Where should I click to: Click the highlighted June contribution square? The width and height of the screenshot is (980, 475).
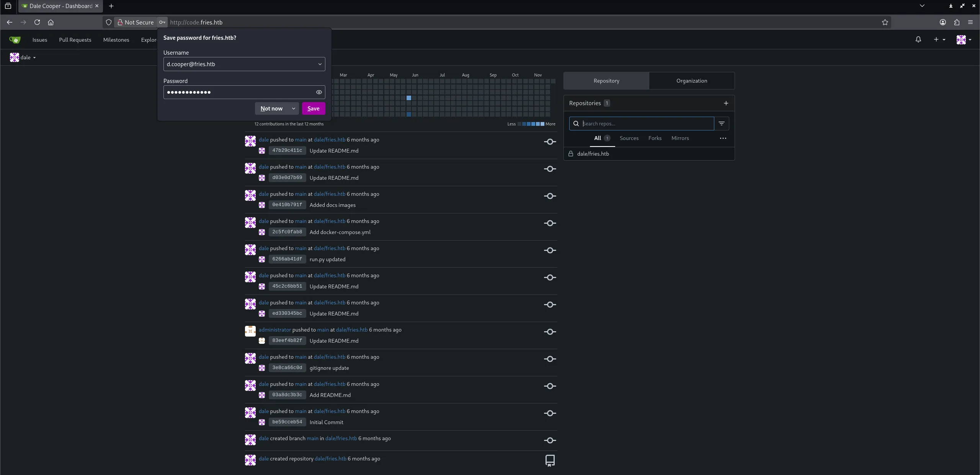(409, 98)
